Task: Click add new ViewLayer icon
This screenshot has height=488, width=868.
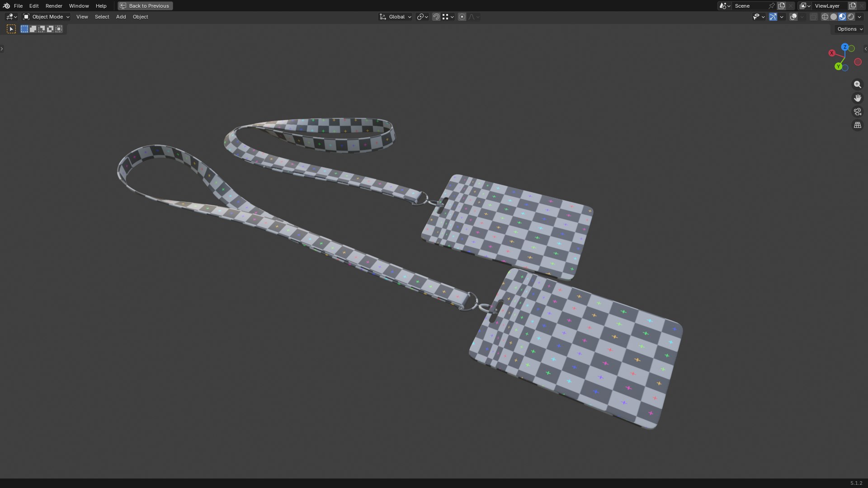Action: click(x=853, y=6)
